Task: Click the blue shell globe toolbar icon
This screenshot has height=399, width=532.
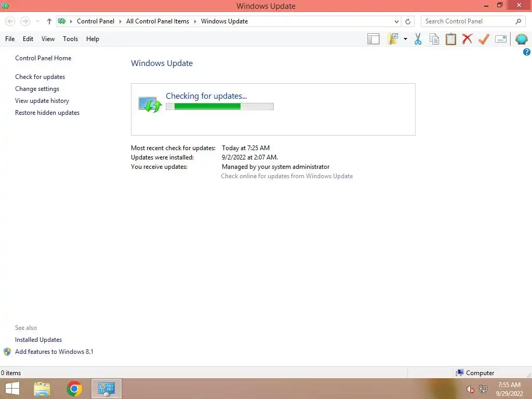Action: click(522, 39)
